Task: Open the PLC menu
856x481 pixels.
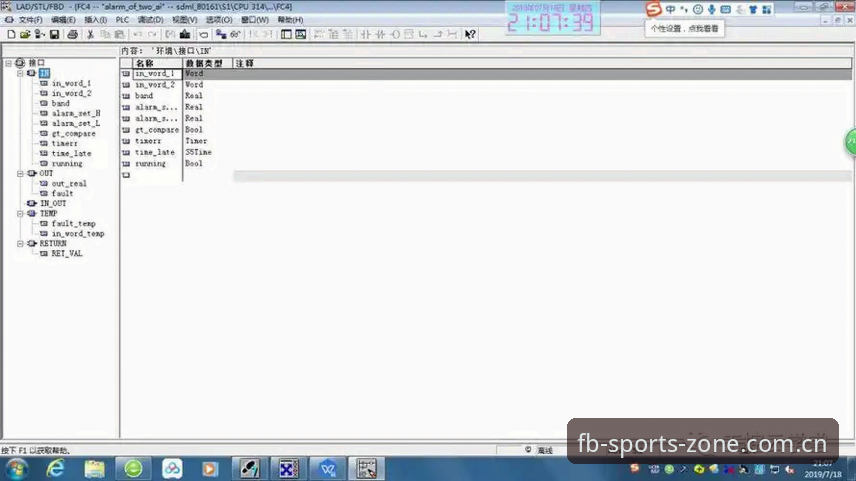Action: click(x=122, y=20)
